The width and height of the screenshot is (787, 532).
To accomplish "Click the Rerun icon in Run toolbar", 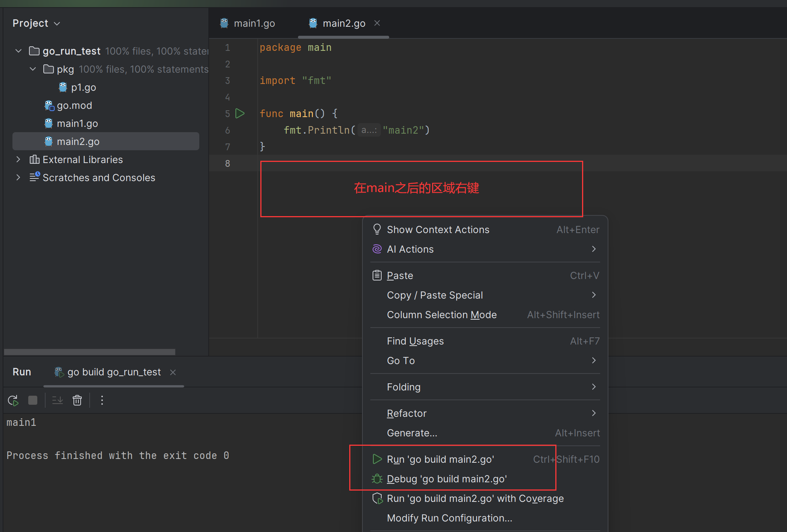I will point(14,400).
